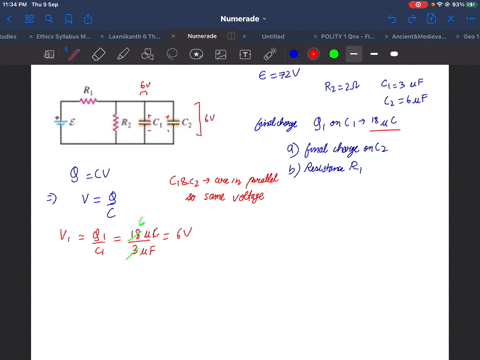Switch to Laxmikanth 6 Th tab
Viewport: 480px width, 360px height.
pyautogui.click(x=134, y=36)
